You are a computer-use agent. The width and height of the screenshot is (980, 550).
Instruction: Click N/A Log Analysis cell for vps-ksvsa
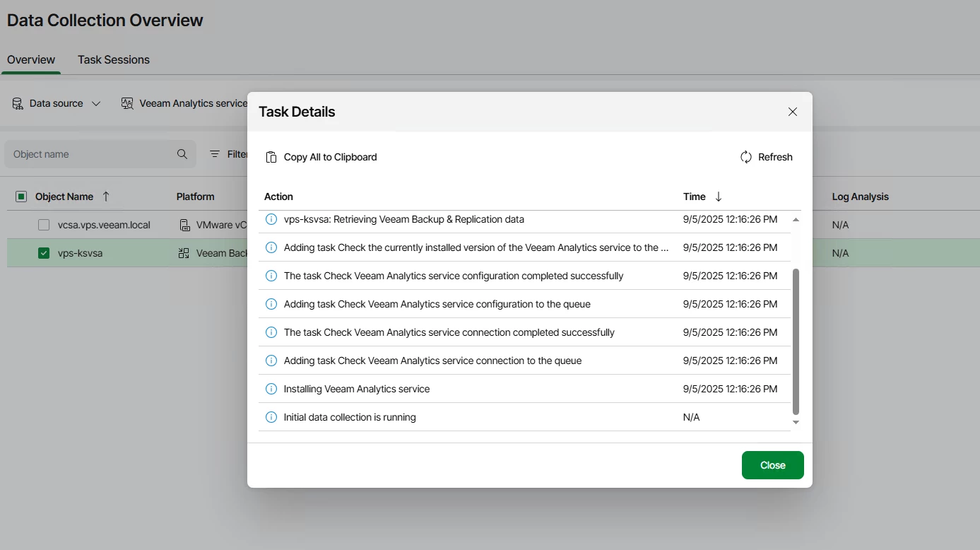(x=840, y=253)
